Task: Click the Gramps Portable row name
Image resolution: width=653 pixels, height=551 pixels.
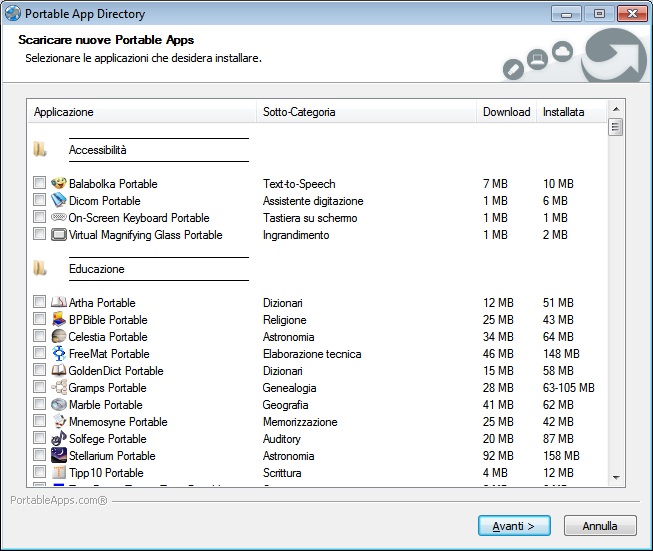Action: 107,388
